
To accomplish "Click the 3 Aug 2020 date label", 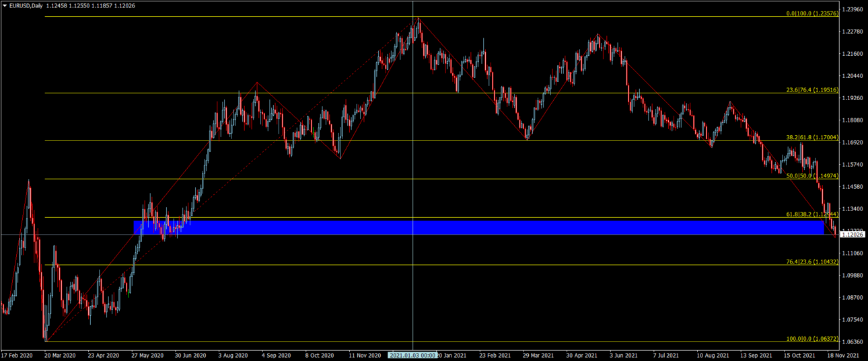I will 234,355.
